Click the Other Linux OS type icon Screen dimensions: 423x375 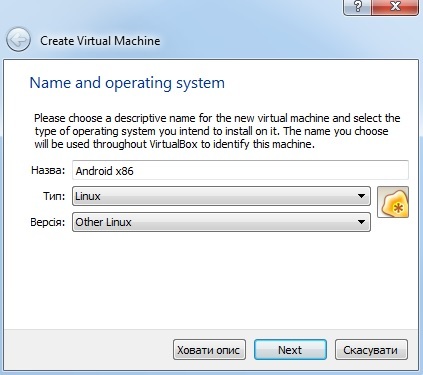click(393, 202)
